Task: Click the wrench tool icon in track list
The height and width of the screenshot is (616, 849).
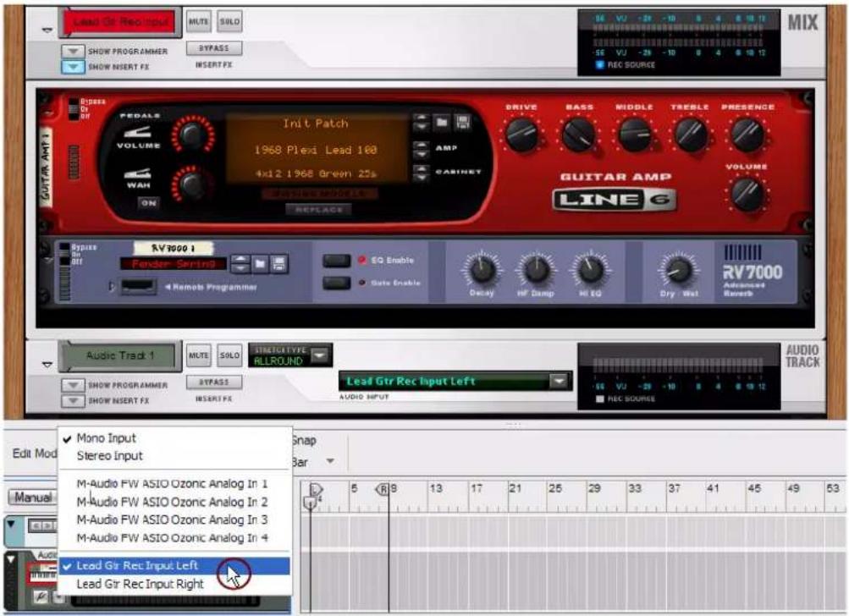Action: 41,597
